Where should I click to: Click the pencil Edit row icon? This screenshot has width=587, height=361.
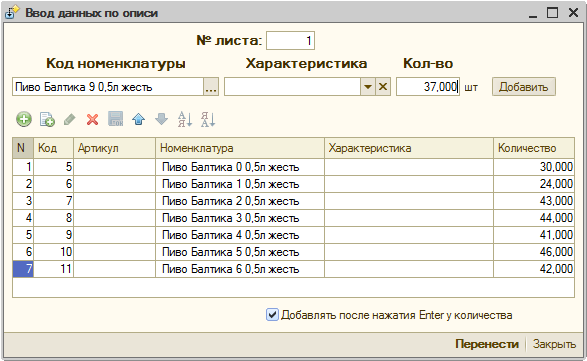click(70, 119)
